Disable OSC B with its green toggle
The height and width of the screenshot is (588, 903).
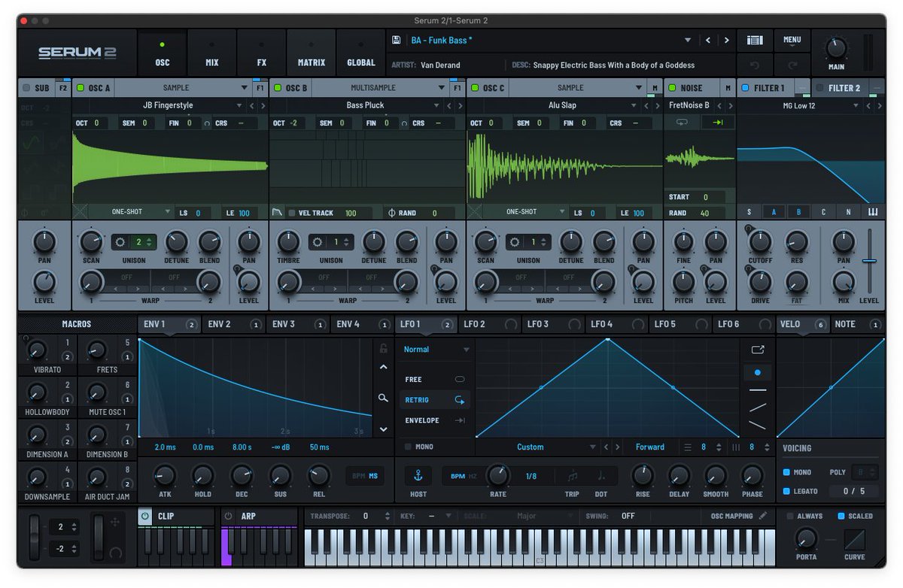(x=277, y=88)
